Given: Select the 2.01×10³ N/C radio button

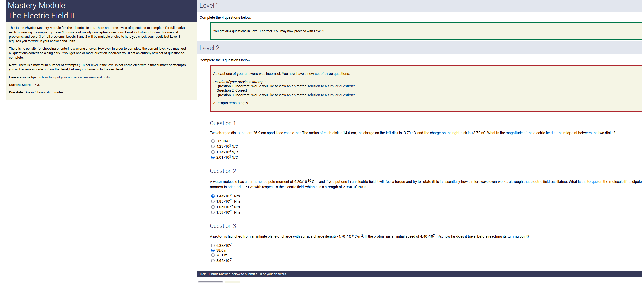Looking at the screenshot, I should tap(213, 157).
